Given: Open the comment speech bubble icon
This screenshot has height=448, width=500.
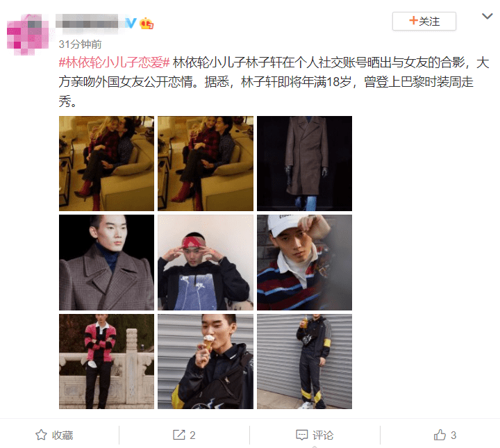Looking at the screenshot, I should tap(301, 435).
